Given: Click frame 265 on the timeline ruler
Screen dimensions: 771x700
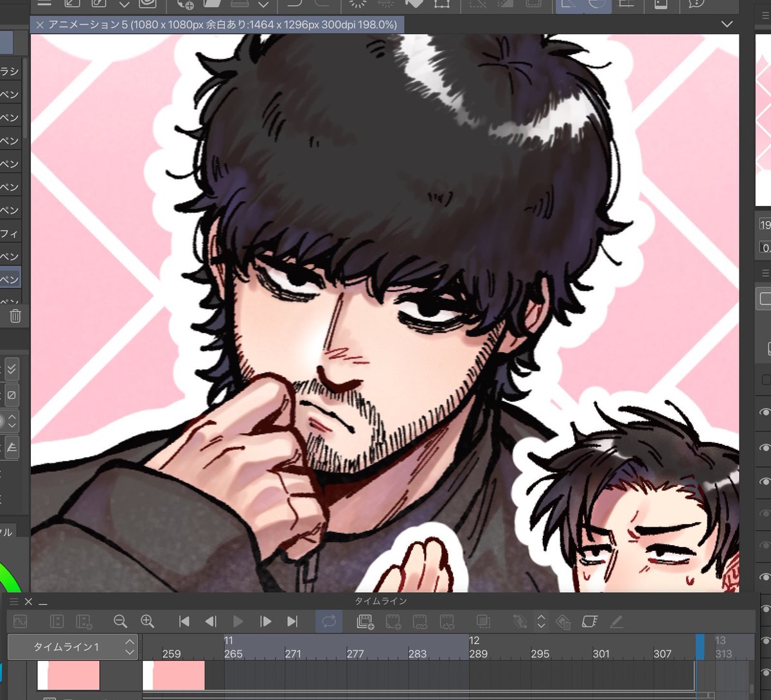Looking at the screenshot, I should coord(233,654).
